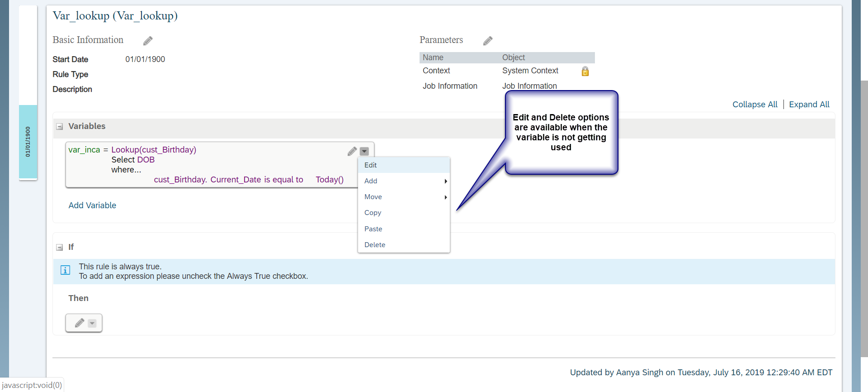This screenshot has width=868, height=392.
Task: Click the info icon in always-true message
Action: tap(65, 270)
